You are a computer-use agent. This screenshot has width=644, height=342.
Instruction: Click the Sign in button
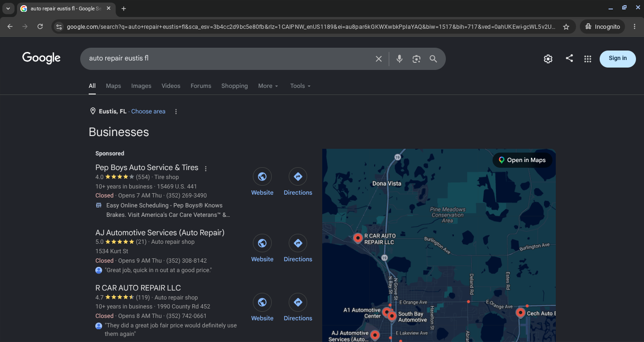[618, 59]
